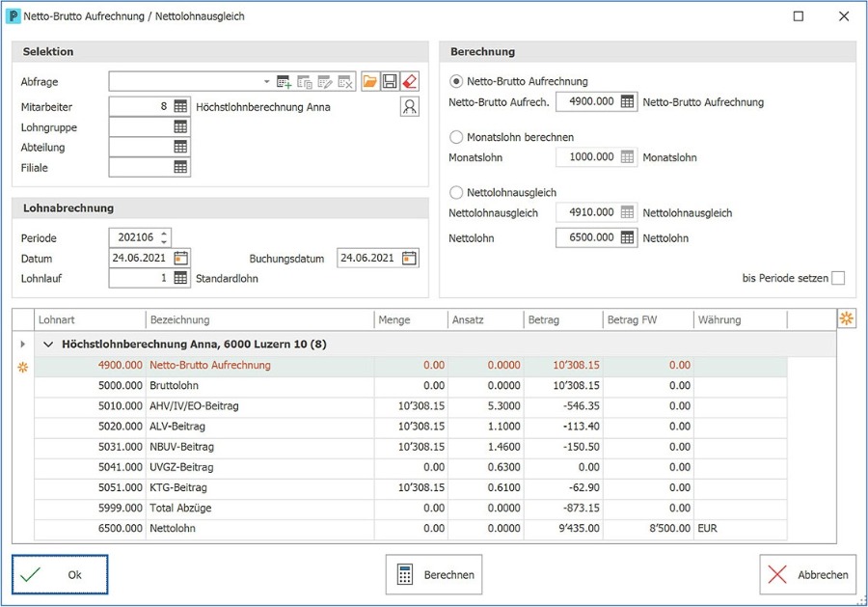Viewport: 868px width, 607px height.
Task: Close the Netto-Brutto Aufrechnung window
Action: [844, 16]
